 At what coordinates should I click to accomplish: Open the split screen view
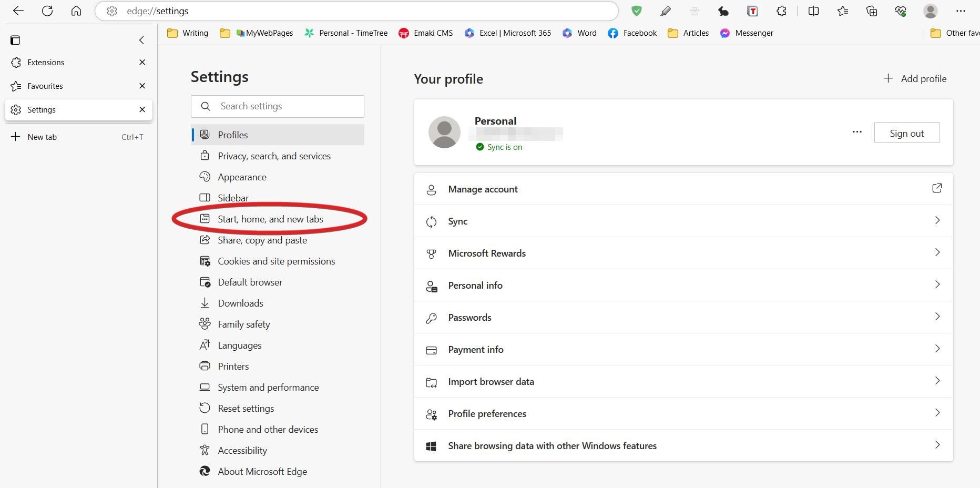[x=813, y=11]
